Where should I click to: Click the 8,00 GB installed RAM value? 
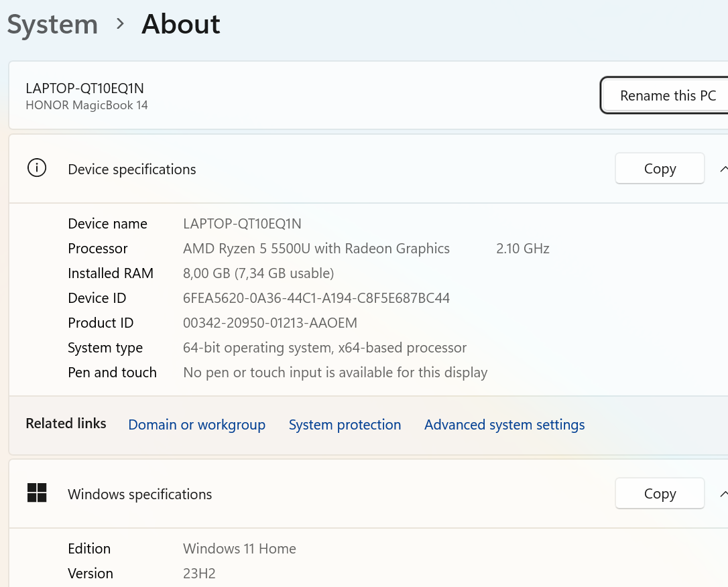[x=259, y=273]
